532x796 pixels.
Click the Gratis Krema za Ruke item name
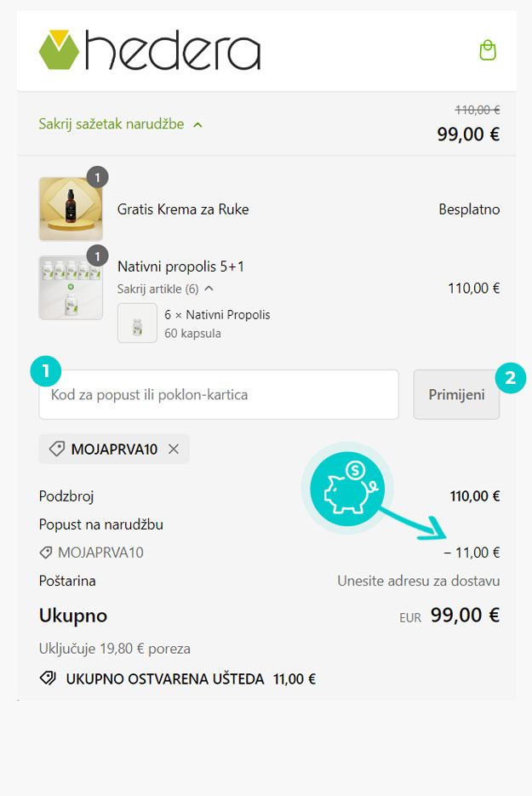click(x=183, y=209)
